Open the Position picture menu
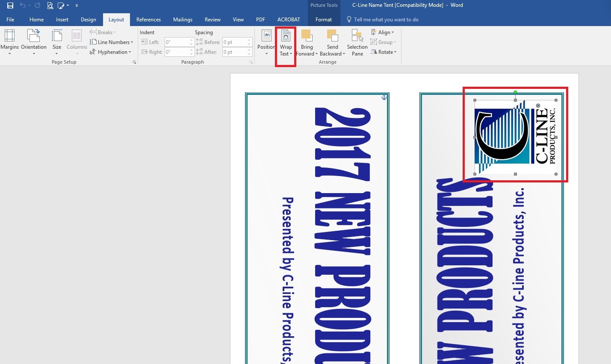611x364 pixels. coord(266,43)
